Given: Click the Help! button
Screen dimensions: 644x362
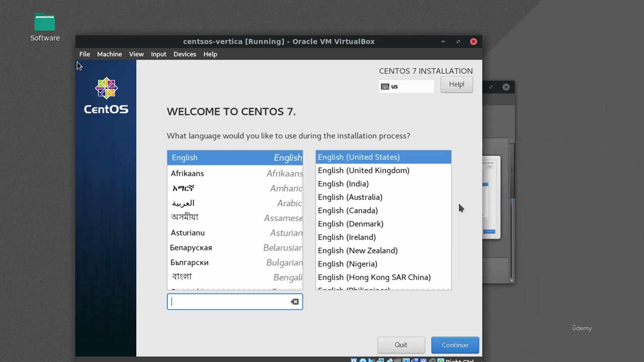Looking at the screenshot, I should click(x=457, y=84).
